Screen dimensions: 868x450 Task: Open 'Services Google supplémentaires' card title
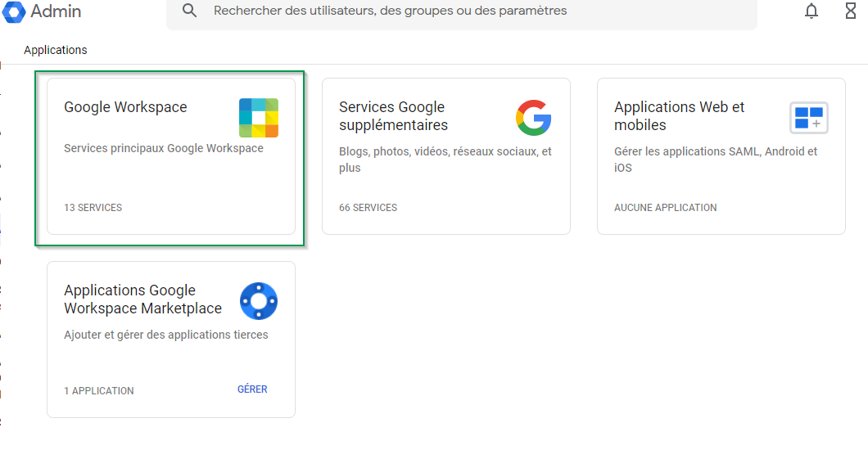[x=393, y=116]
